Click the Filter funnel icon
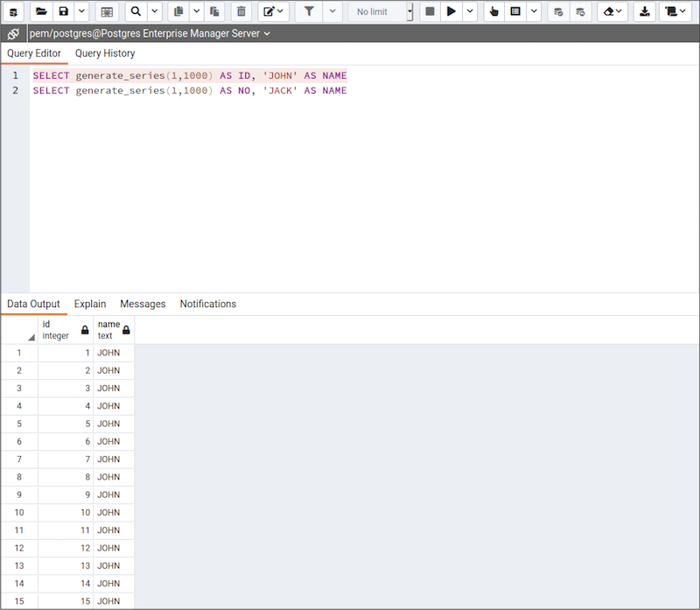 309,11
